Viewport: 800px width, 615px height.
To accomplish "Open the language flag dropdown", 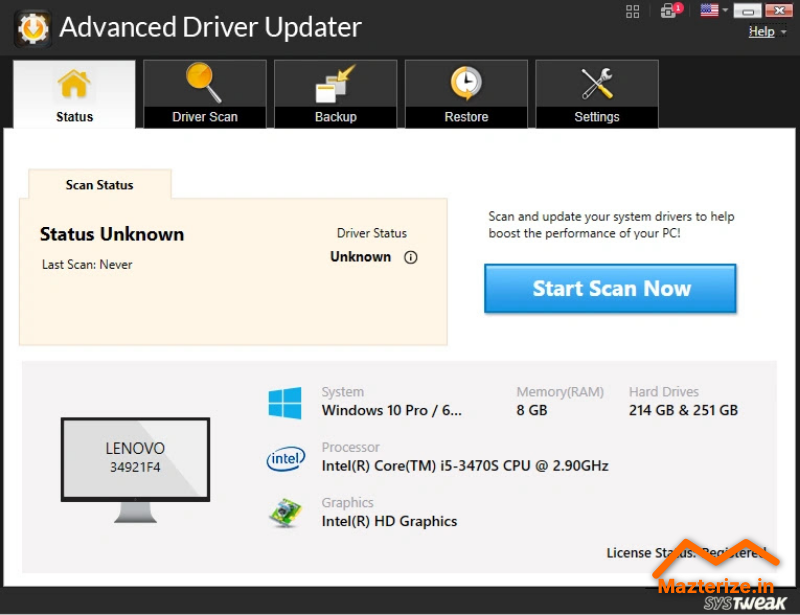I will pyautogui.click(x=712, y=12).
